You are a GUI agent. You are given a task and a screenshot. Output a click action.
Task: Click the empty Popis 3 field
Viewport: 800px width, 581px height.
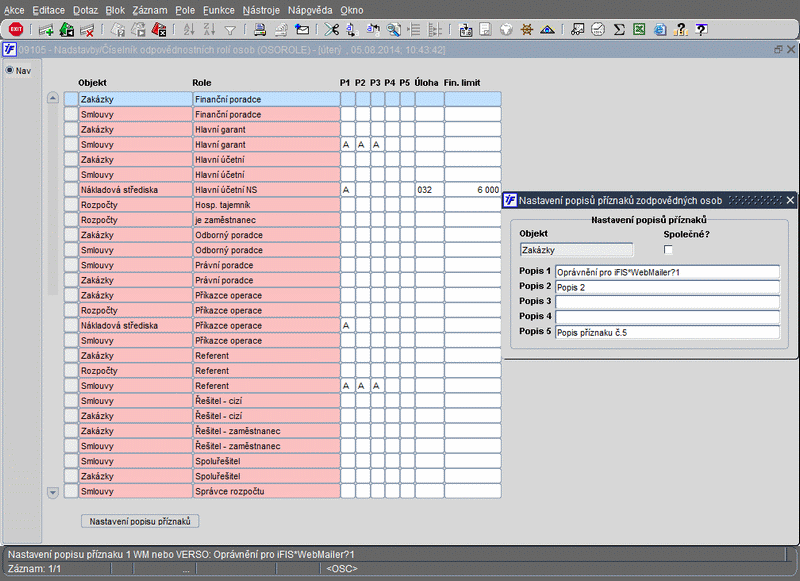tap(667, 302)
